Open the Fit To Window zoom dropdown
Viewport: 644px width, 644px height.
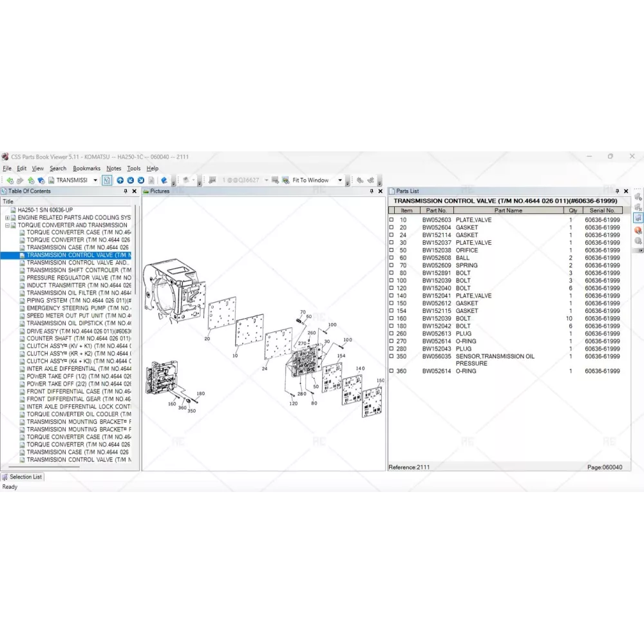[x=339, y=180]
